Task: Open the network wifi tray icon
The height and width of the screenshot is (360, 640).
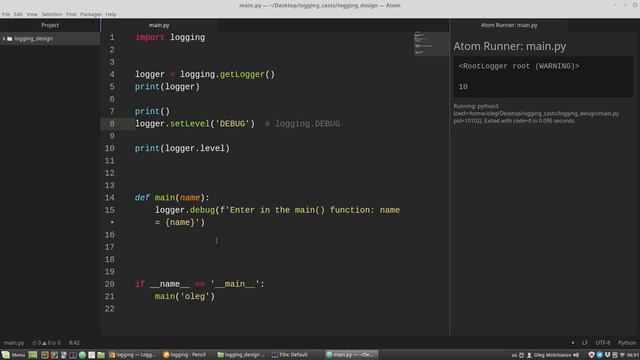Action: 622,355
